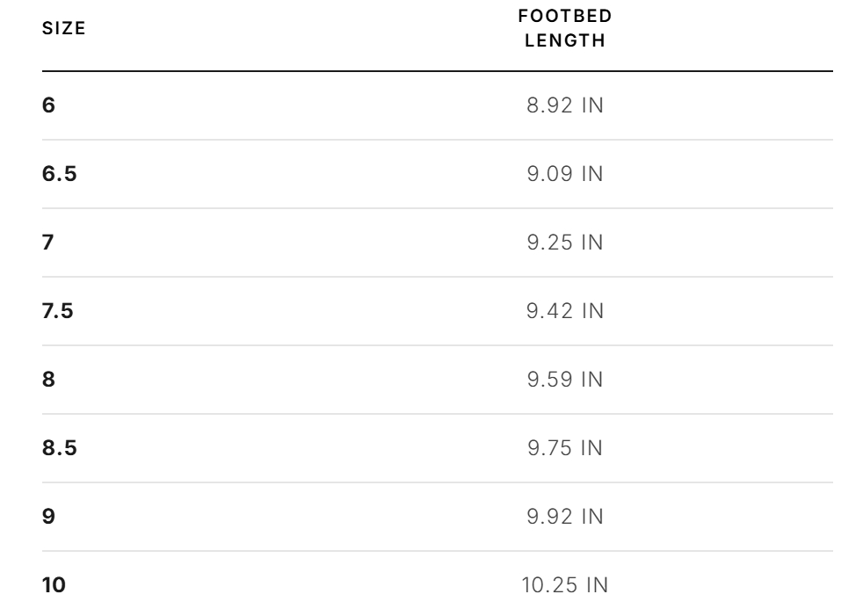This screenshot has width=863, height=616.
Task: Select the size 7 row label
Action: [47, 243]
